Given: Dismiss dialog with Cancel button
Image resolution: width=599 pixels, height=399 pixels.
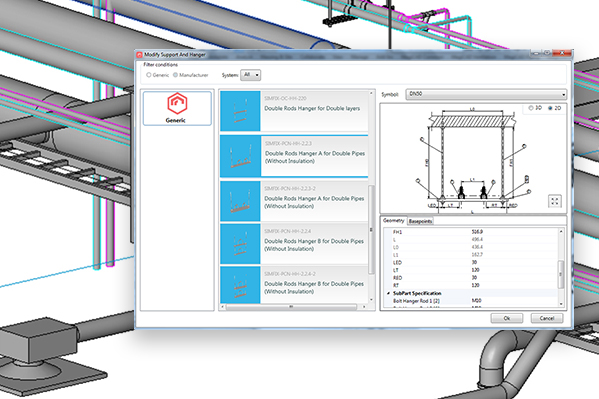Looking at the screenshot, I should (547, 318).
